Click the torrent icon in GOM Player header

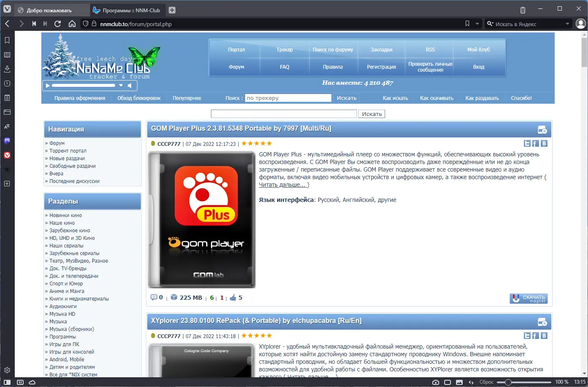click(542, 129)
